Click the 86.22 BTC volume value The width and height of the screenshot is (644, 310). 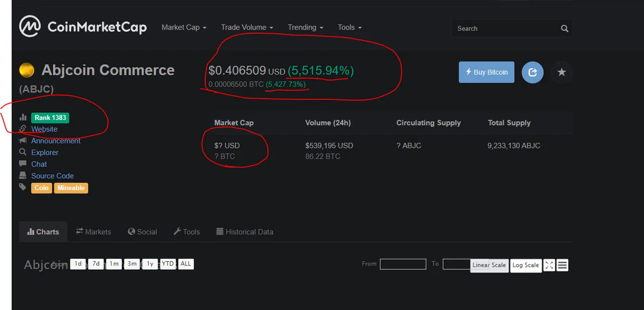tap(323, 157)
